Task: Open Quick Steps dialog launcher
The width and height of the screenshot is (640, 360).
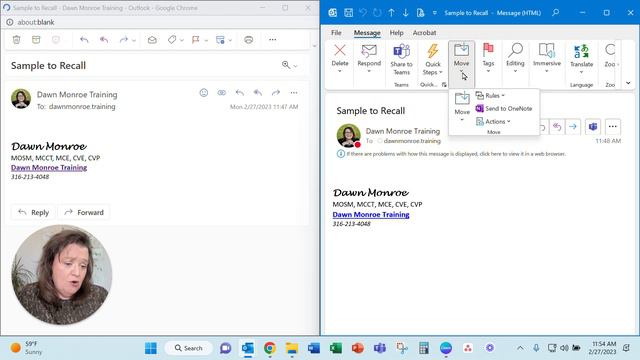Action: pyautogui.click(x=444, y=85)
